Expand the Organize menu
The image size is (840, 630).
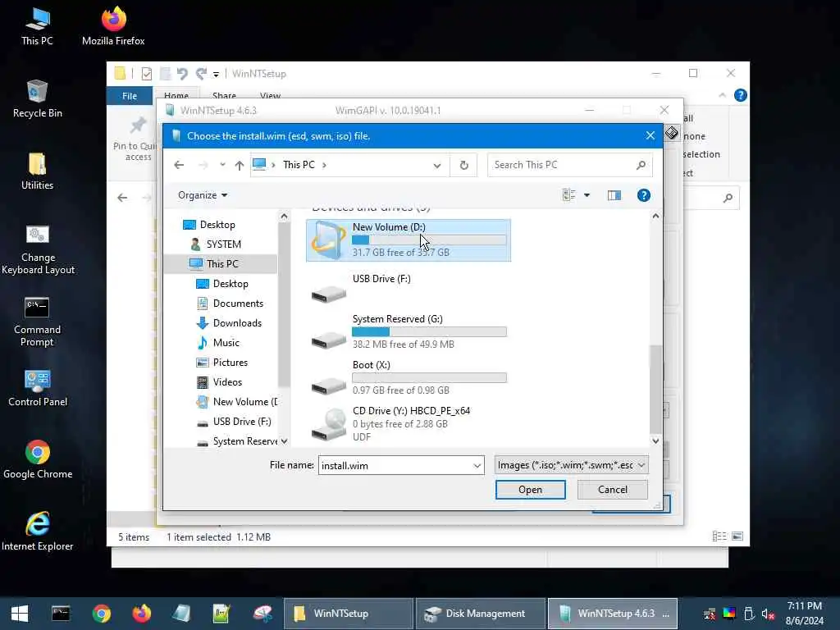point(203,195)
